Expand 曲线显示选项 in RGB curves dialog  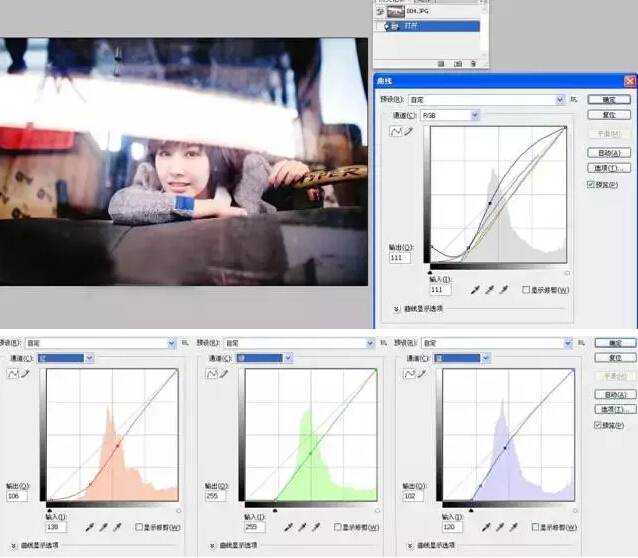(397, 309)
